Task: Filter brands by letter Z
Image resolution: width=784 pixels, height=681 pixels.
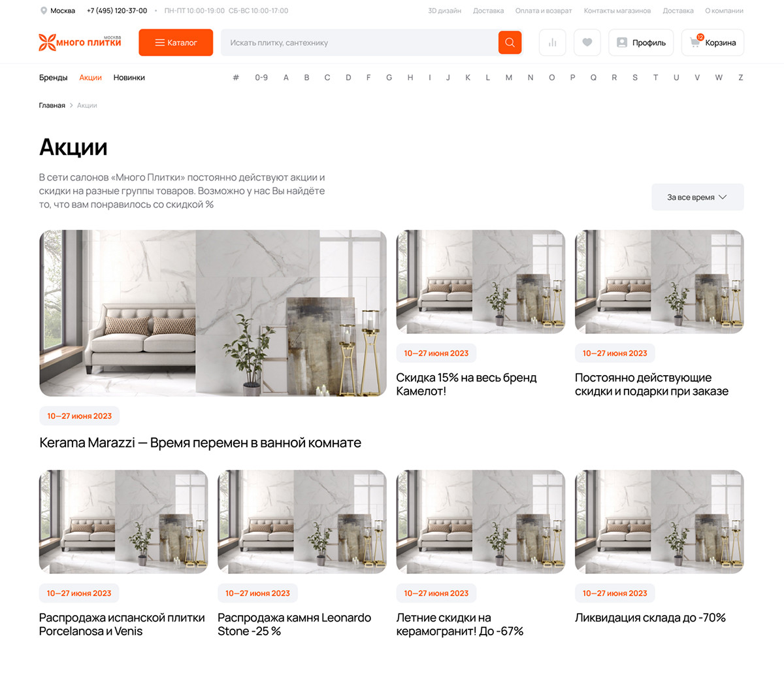Action: (740, 78)
